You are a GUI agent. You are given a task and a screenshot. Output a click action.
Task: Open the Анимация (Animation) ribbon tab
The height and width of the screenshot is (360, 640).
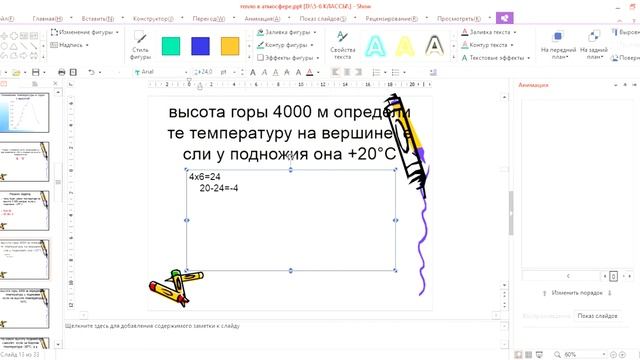tap(262, 18)
